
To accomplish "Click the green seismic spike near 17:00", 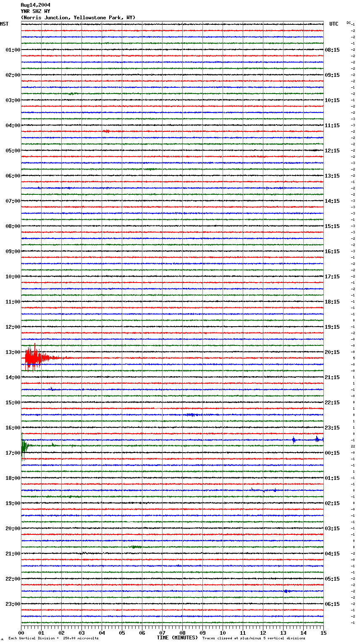I will point(24,447).
